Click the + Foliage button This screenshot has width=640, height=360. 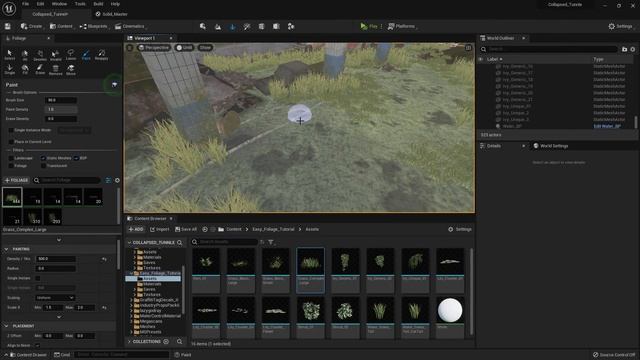click(16, 180)
